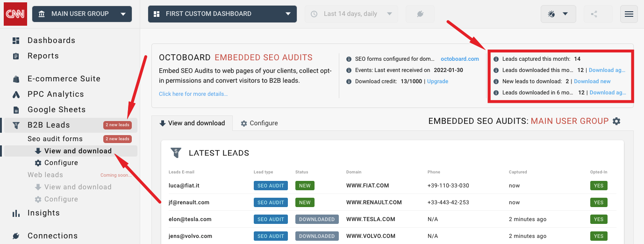
Task: Click WWW.FIAT.COM domain cell
Action: pos(367,186)
